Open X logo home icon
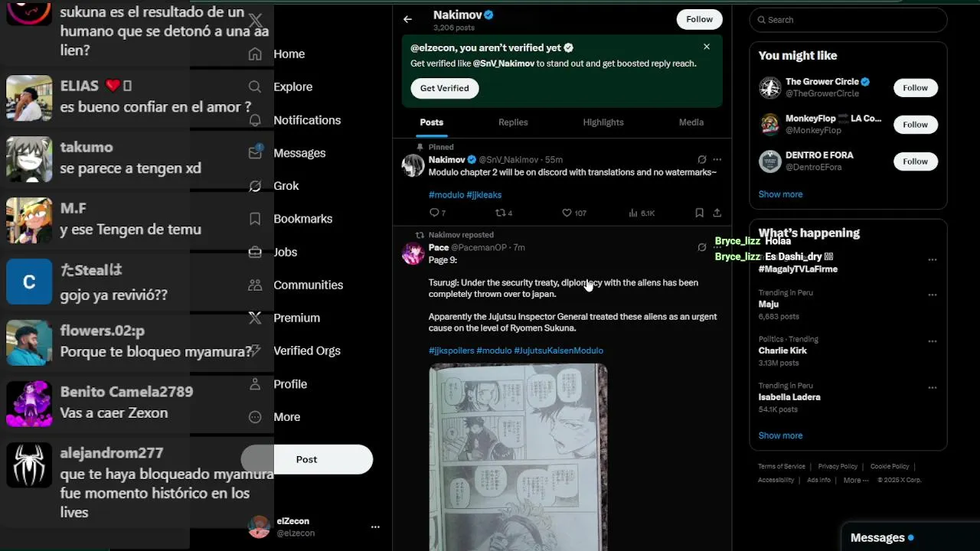Screen dimensions: 980x551 (x=255, y=20)
